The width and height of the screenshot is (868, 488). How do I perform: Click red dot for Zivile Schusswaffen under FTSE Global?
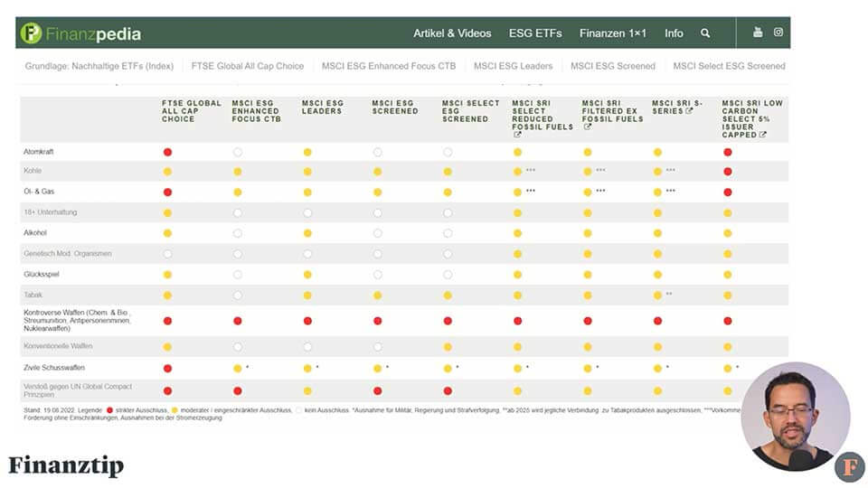pyautogui.click(x=168, y=369)
